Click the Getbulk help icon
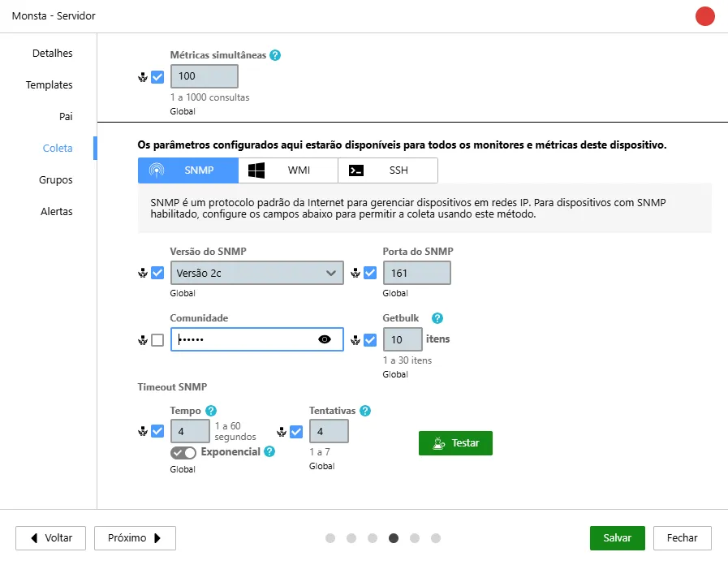Viewport: 728px width, 565px height. 437,318
